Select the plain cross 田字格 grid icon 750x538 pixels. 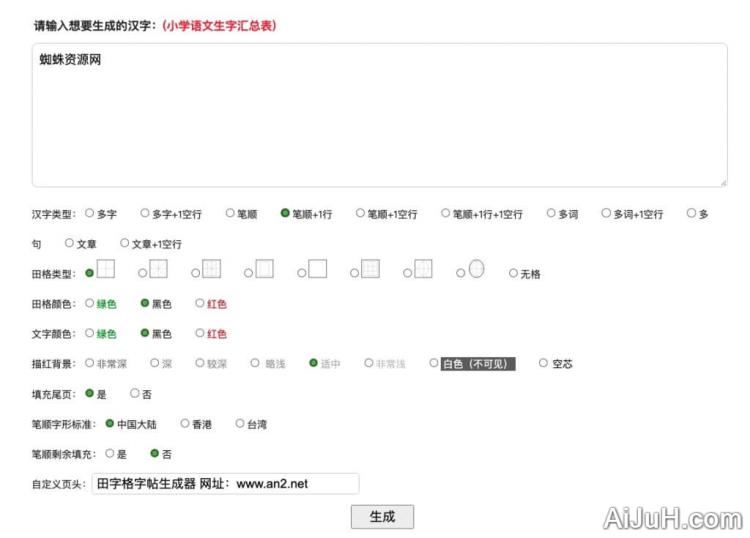click(105, 269)
